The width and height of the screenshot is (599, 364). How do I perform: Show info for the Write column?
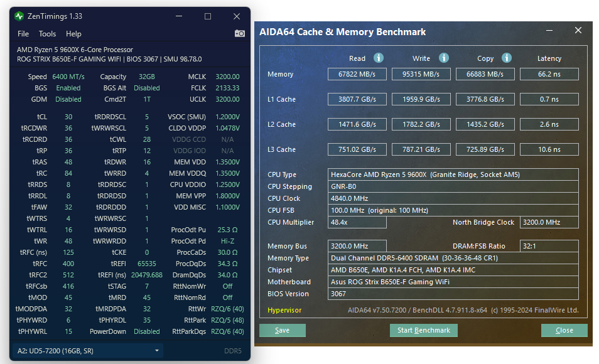click(443, 58)
